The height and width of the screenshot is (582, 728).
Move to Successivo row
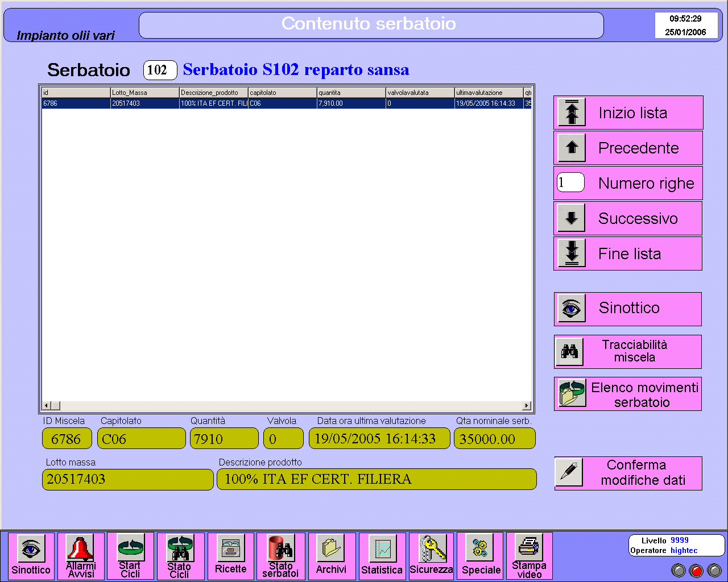(x=572, y=218)
